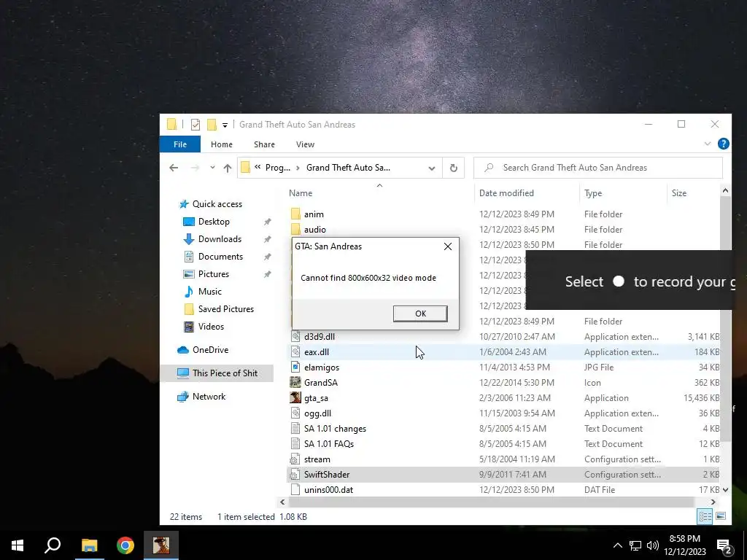Sort by the Type column header
747x560 pixels.
[x=592, y=192]
